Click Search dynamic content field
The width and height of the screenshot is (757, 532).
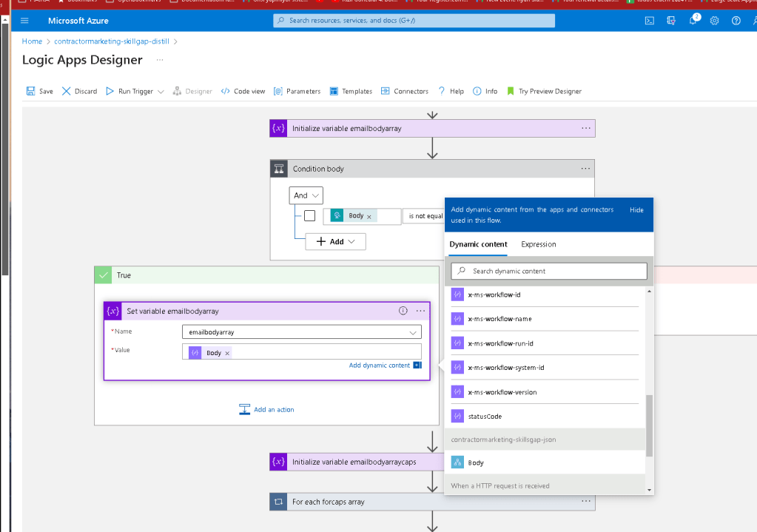(549, 272)
